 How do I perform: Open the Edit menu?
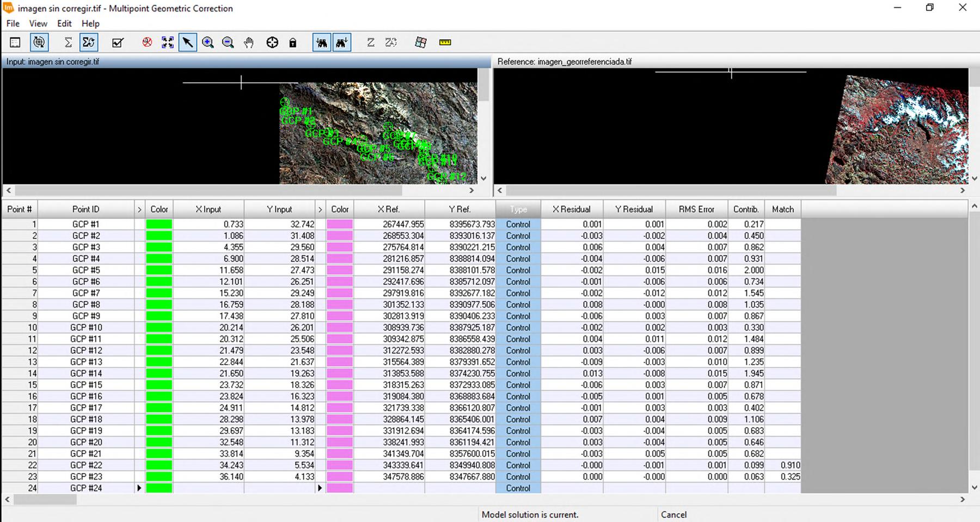pyautogui.click(x=64, y=23)
